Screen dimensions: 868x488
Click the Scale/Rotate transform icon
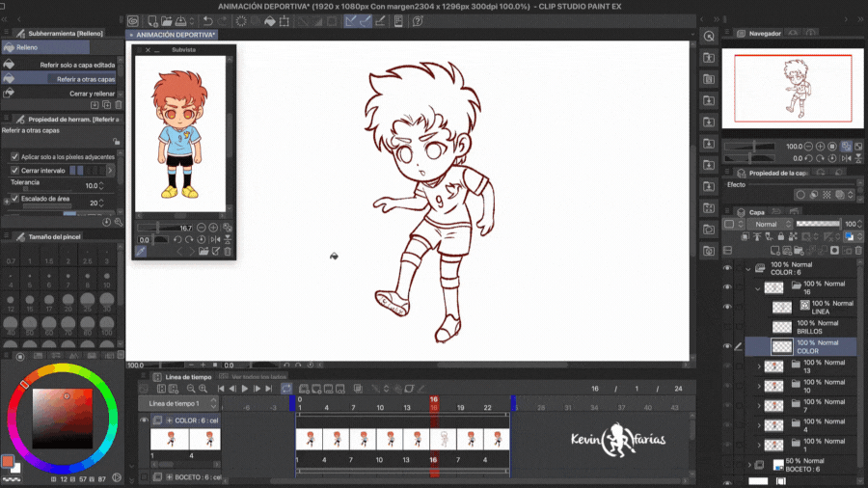[x=284, y=21]
